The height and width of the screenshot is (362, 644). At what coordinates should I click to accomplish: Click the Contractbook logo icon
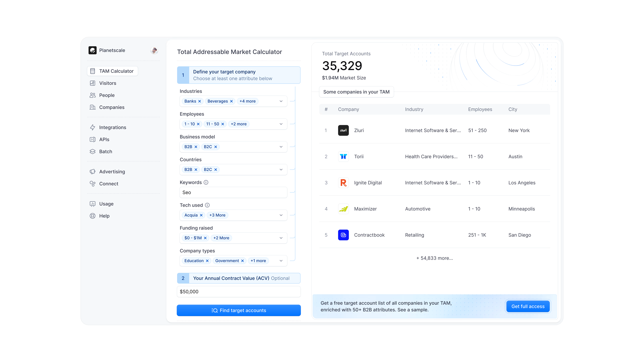343,235
